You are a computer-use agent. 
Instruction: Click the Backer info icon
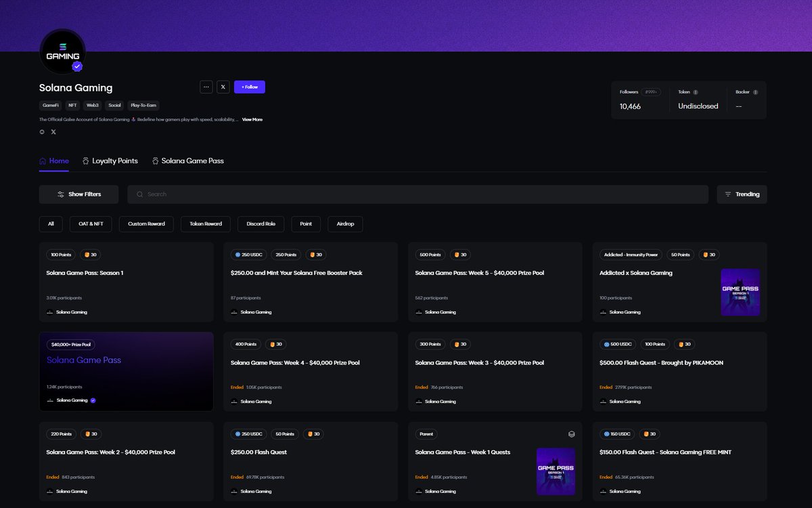(x=756, y=92)
